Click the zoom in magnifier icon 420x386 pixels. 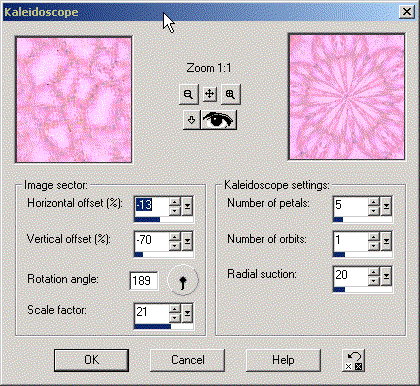(230, 94)
